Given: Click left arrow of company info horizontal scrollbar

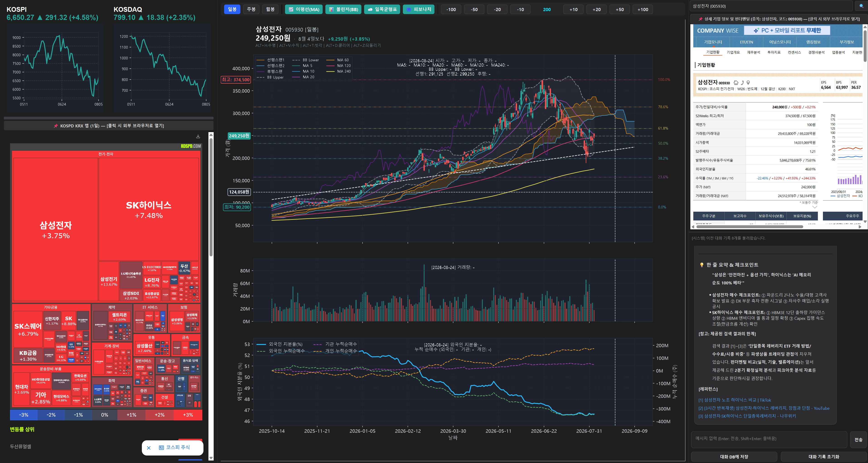Looking at the screenshot, I should pyautogui.click(x=693, y=227).
